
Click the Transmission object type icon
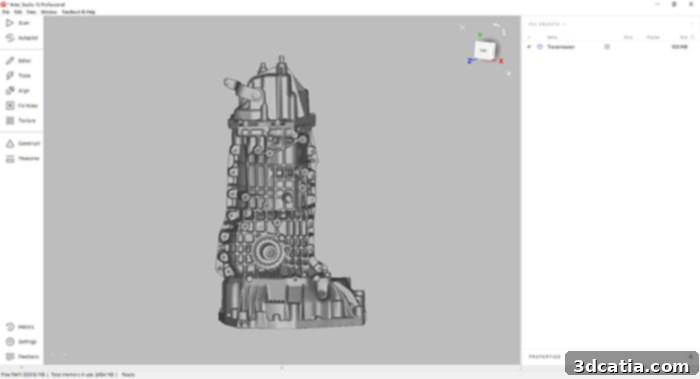tap(540, 47)
